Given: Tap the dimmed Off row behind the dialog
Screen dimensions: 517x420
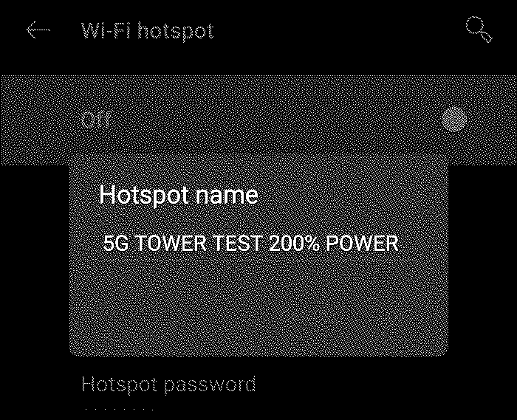Looking at the screenshot, I should (258, 120).
